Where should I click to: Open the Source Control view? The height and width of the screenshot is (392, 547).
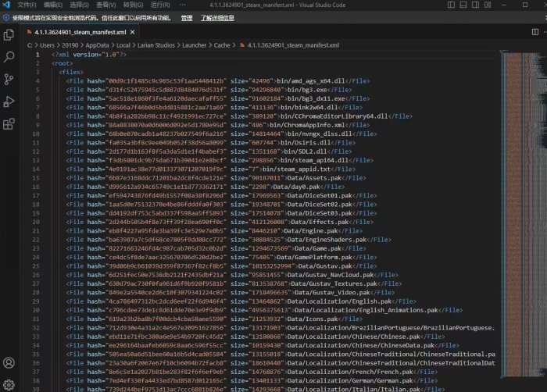pyautogui.click(x=9, y=79)
